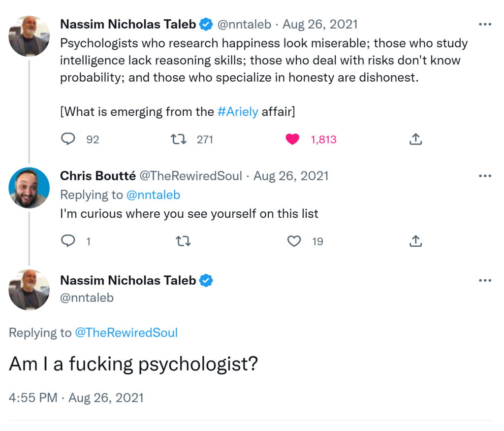Image resolution: width=504 pixels, height=431 pixels.
Task: Click Taleb's verified badge on the main tweet
Action: (x=206, y=281)
